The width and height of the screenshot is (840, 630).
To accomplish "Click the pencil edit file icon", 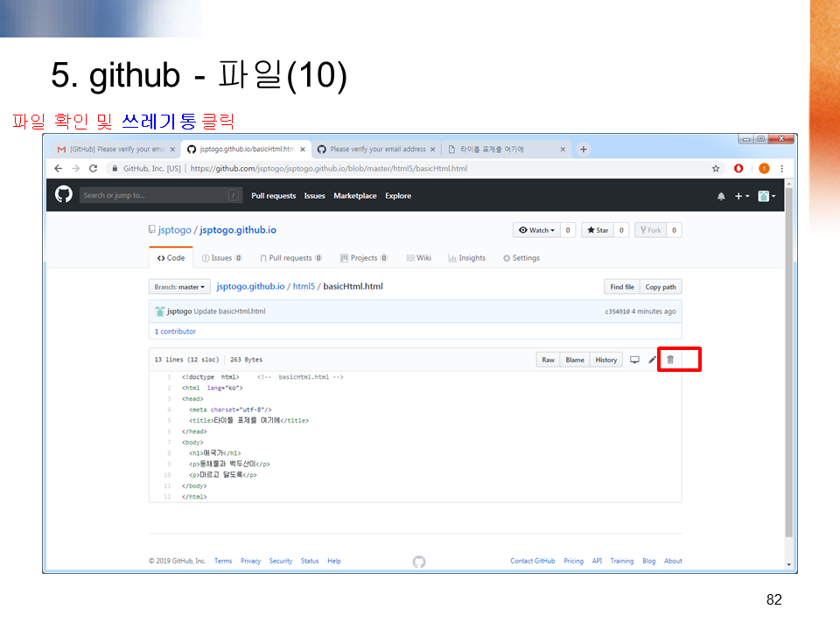I will [x=652, y=360].
